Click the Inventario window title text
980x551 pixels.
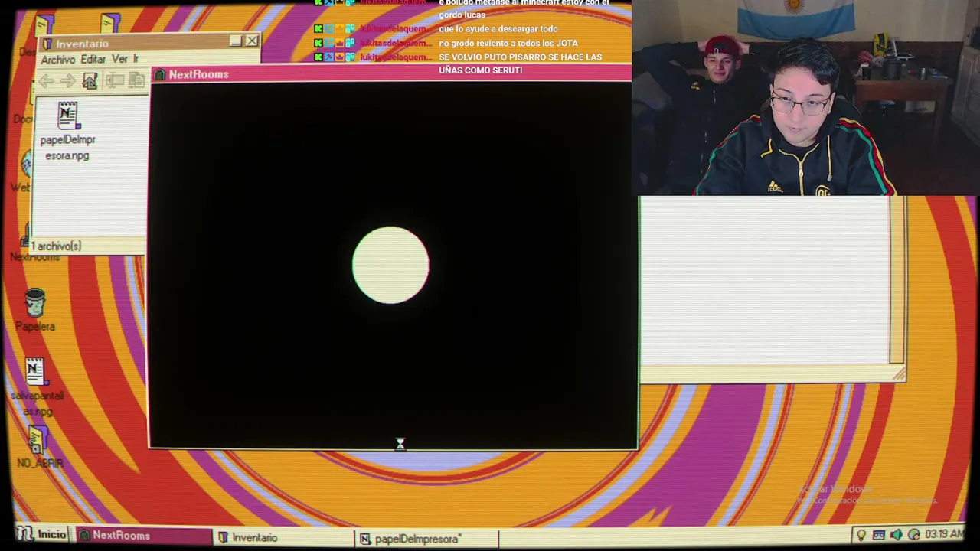coord(82,44)
